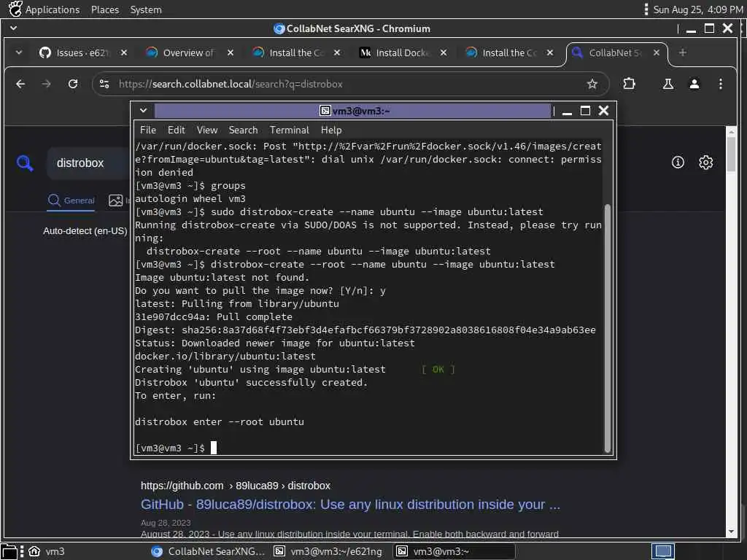
Task: Click the page scrollbar down arrow
Action: 731,532
